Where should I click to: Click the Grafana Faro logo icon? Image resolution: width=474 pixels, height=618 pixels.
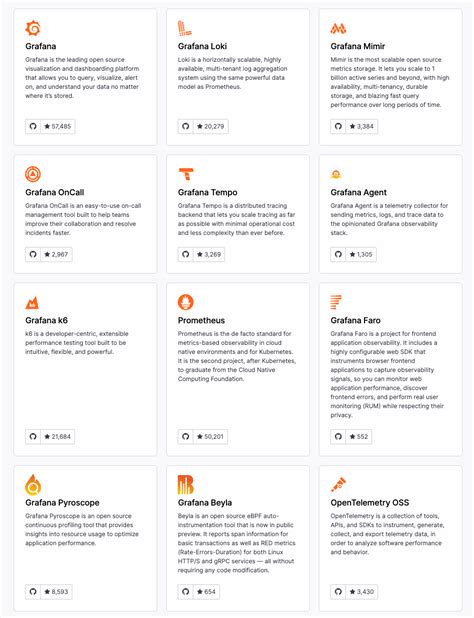336,302
